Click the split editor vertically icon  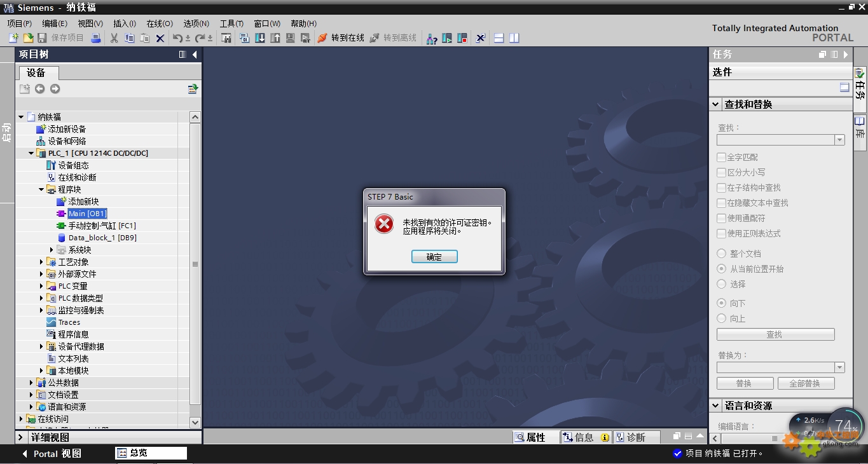[x=514, y=38]
